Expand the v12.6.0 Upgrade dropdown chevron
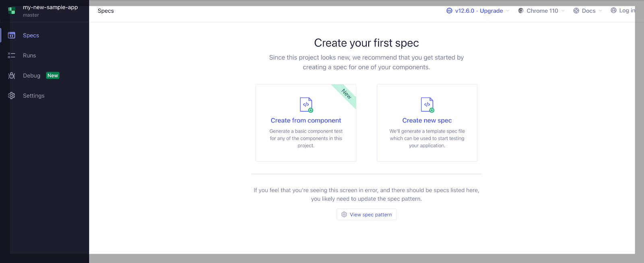644x263 pixels. coord(508,11)
